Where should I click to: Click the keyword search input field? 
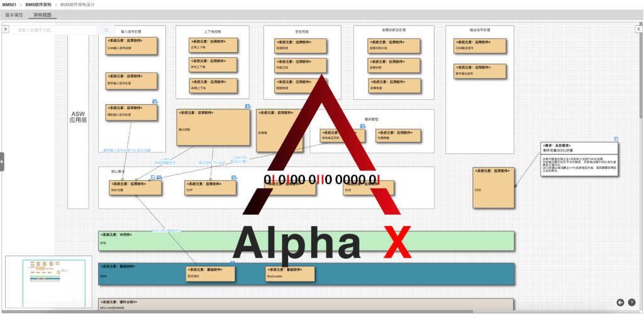click(x=58, y=30)
